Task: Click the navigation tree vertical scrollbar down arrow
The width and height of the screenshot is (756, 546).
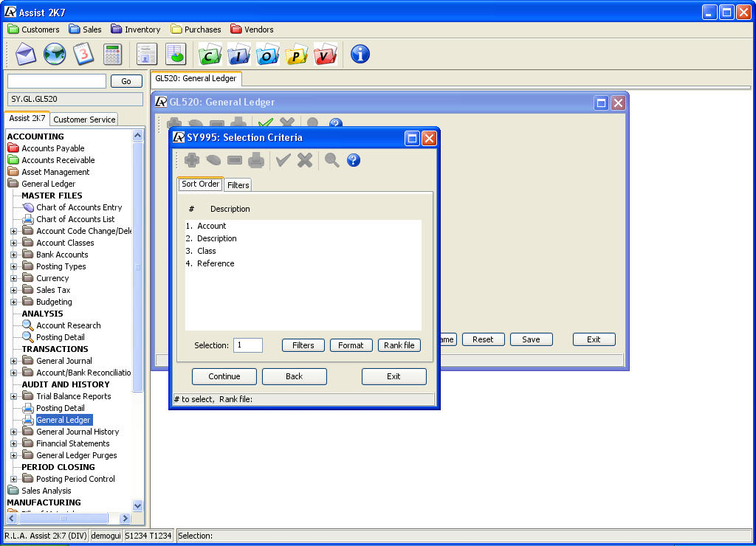Action: [137, 505]
